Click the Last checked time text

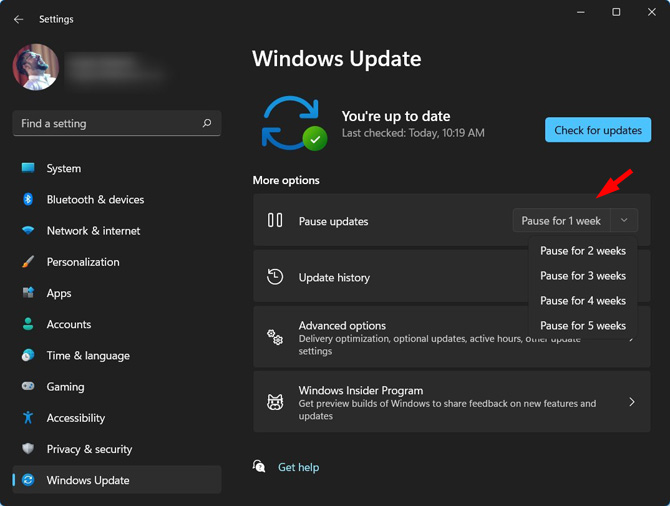coord(413,133)
